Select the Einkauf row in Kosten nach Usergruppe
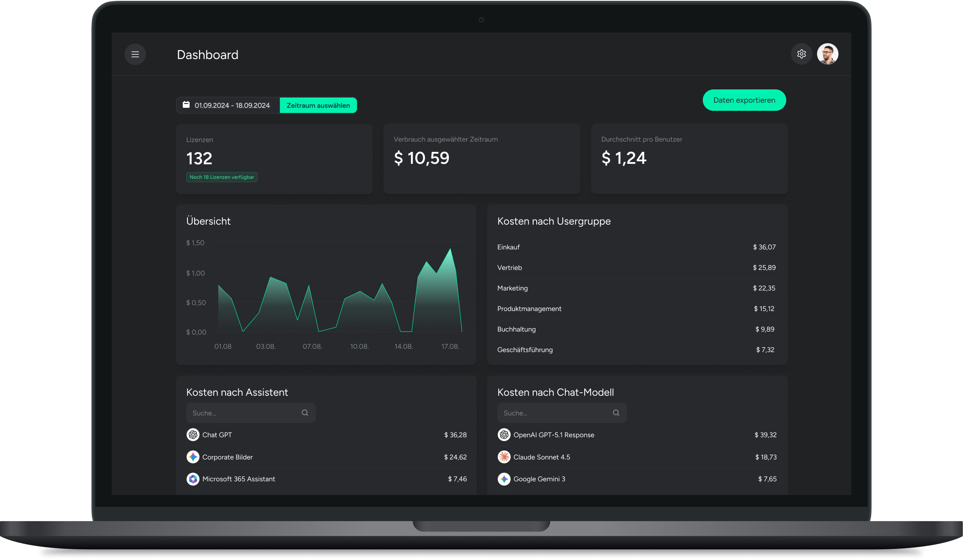 click(x=636, y=247)
